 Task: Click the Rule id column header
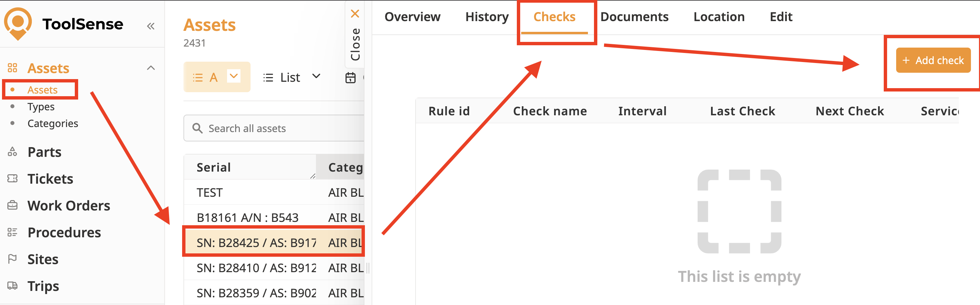coord(449,111)
